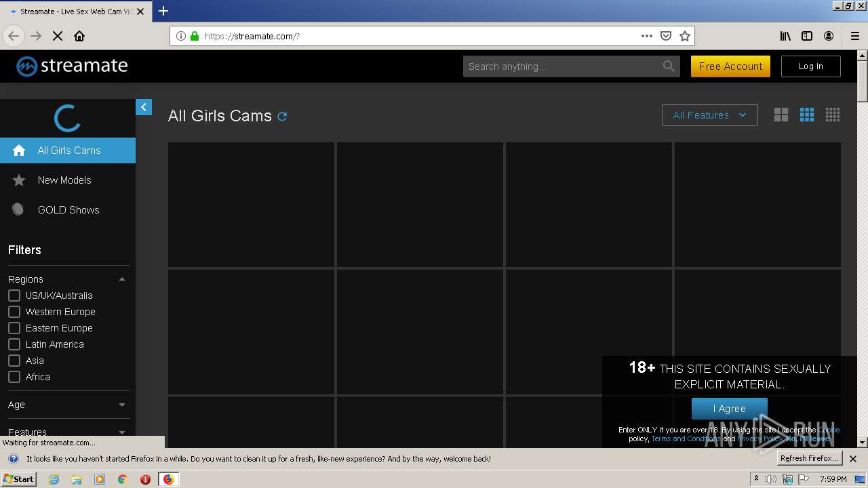Tick the Eastern Europe checkbox

pos(14,328)
